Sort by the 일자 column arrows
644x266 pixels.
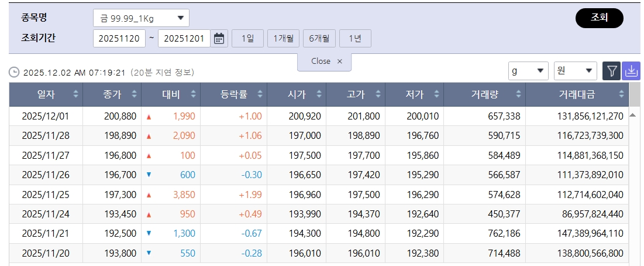75,94
